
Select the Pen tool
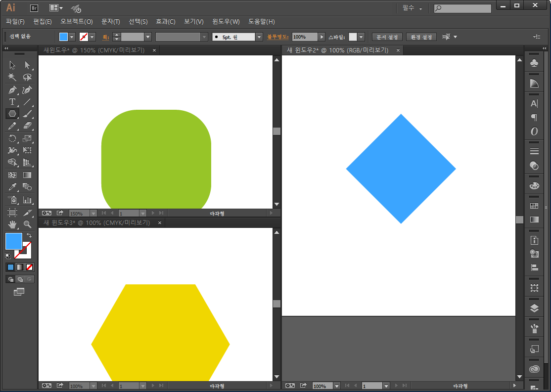(12, 89)
